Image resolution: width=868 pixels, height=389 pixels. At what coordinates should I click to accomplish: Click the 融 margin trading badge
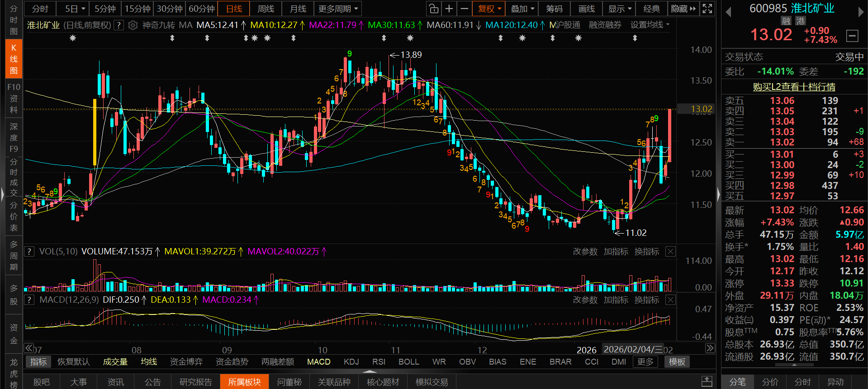786,21
